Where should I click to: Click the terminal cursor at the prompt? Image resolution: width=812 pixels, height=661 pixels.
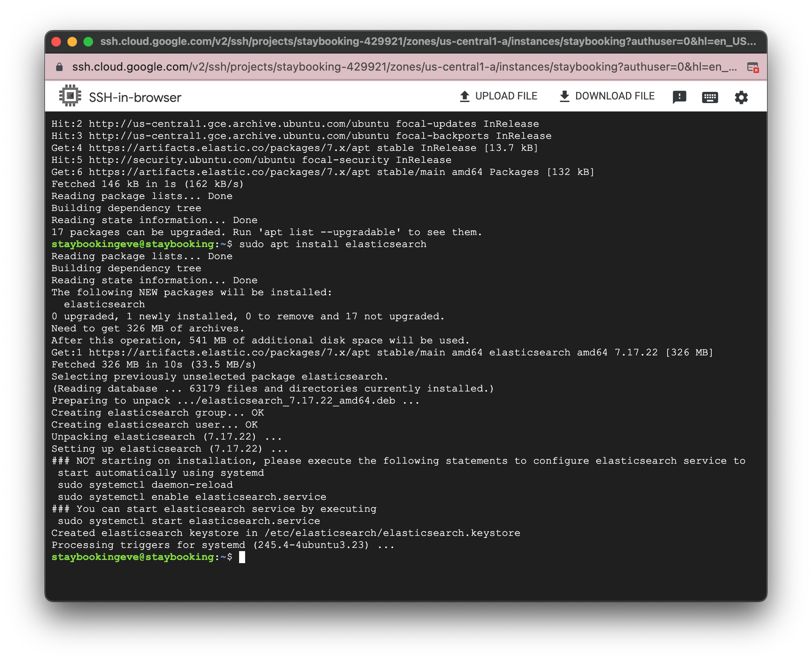242,557
